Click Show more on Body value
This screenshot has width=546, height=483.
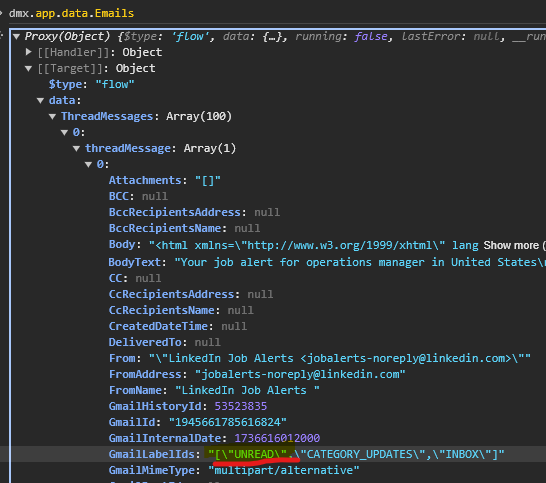pos(511,246)
